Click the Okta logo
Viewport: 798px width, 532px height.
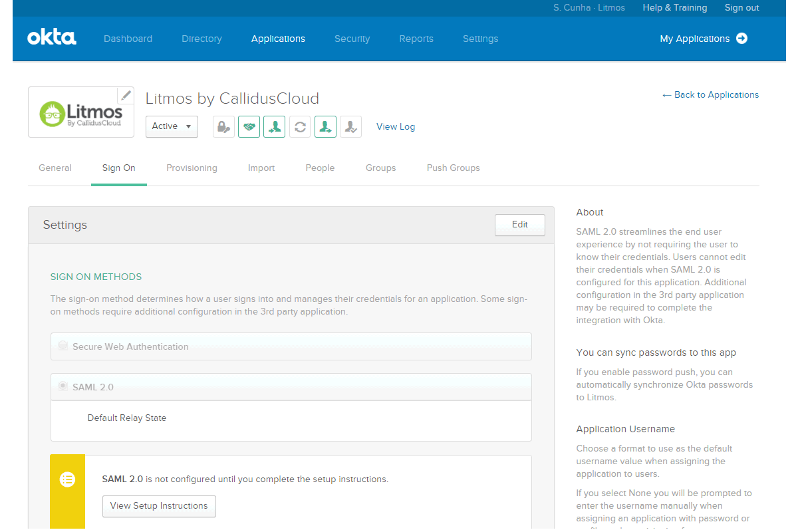pyautogui.click(x=51, y=38)
